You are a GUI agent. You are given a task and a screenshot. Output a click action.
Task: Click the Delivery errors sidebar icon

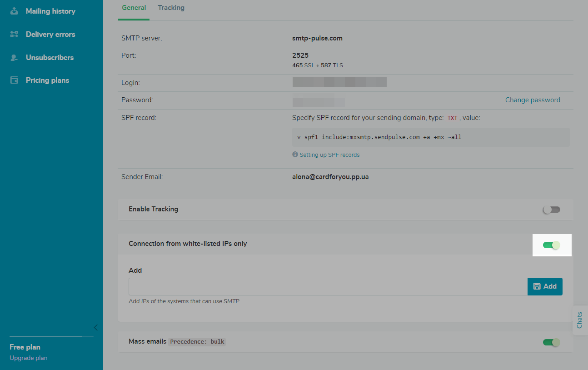[x=14, y=35]
